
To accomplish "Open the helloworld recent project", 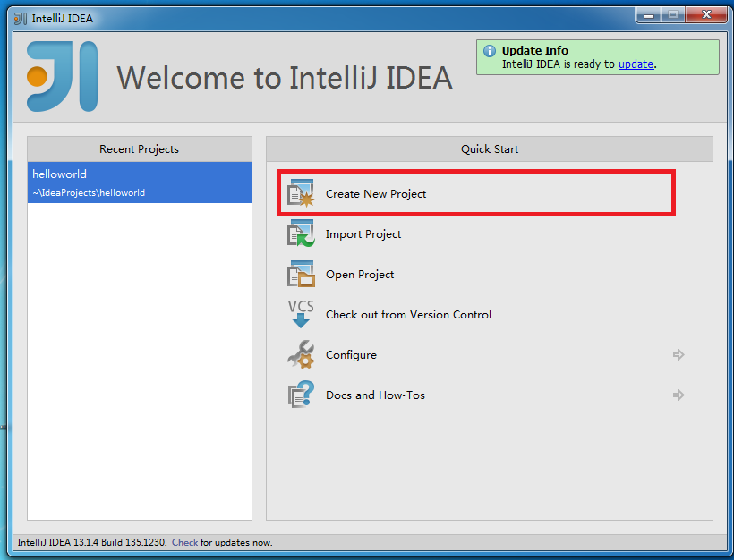I will (139, 182).
